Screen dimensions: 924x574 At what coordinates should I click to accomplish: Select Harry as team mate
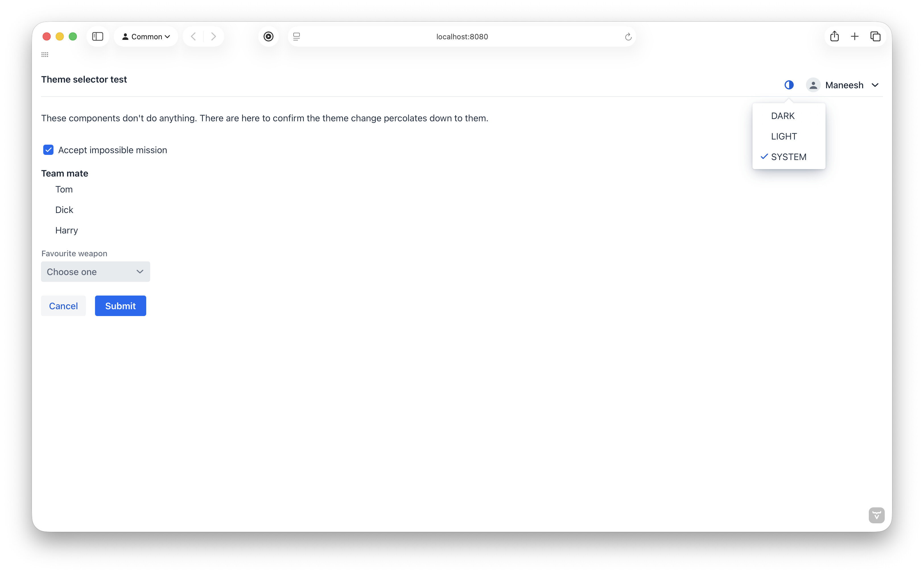coord(66,230)
